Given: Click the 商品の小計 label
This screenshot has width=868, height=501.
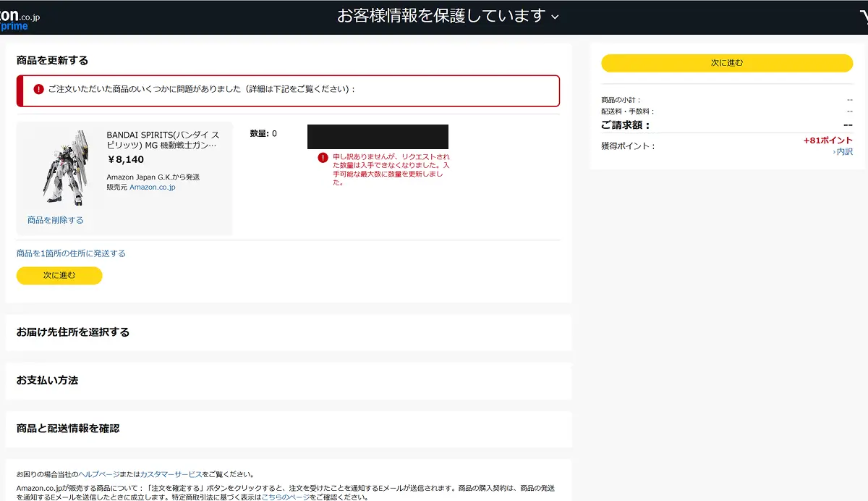Looking at the screenshot, I should pyautogui.click(x=621, y=100).
